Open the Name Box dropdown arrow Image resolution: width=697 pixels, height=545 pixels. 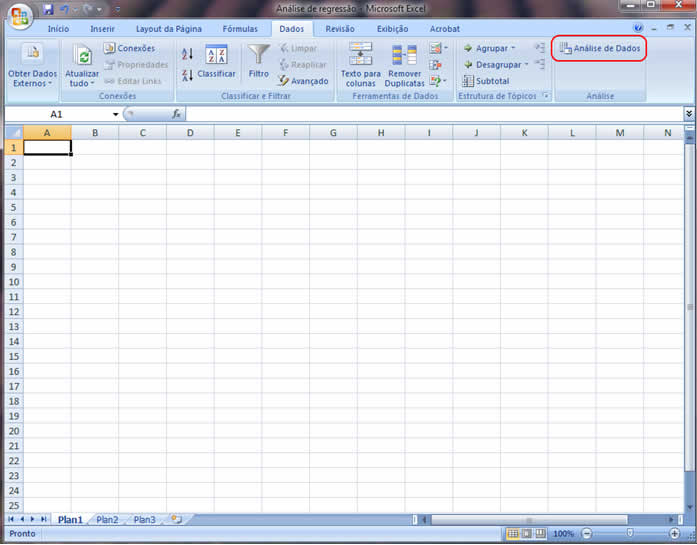[x=116, y=115]
